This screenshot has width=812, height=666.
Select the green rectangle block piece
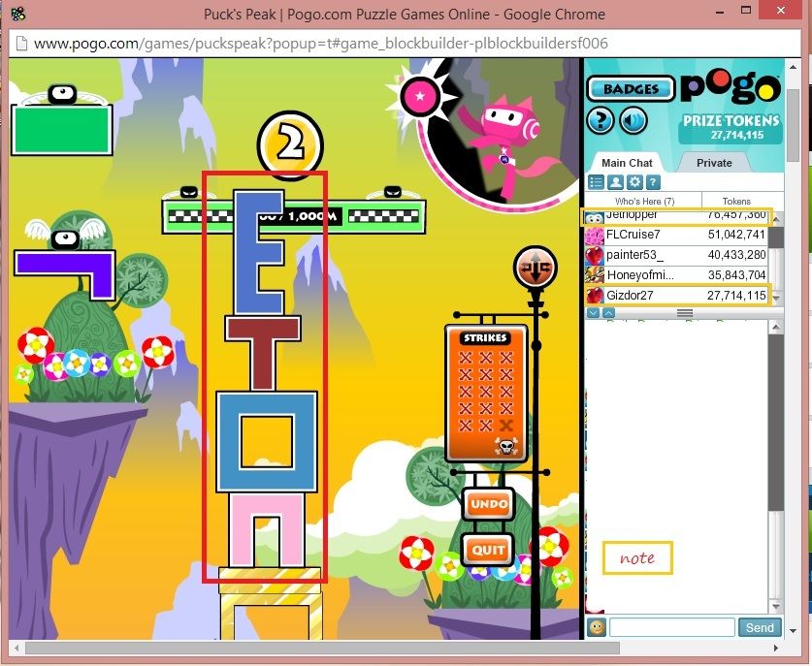[62, 130]
